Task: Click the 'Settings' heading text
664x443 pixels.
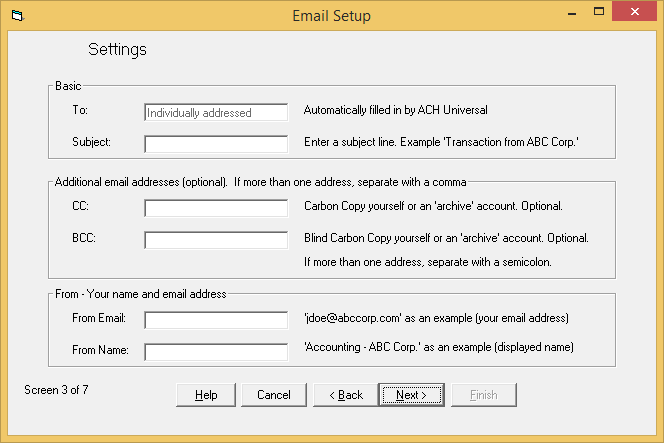Action: tap(117, 50)
